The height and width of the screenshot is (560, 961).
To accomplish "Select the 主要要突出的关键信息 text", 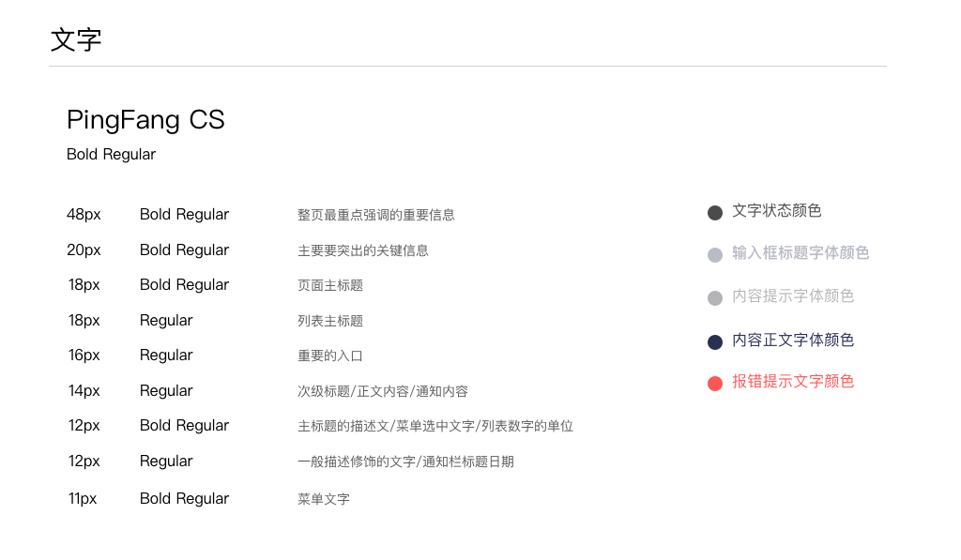I will coord(363,250).
